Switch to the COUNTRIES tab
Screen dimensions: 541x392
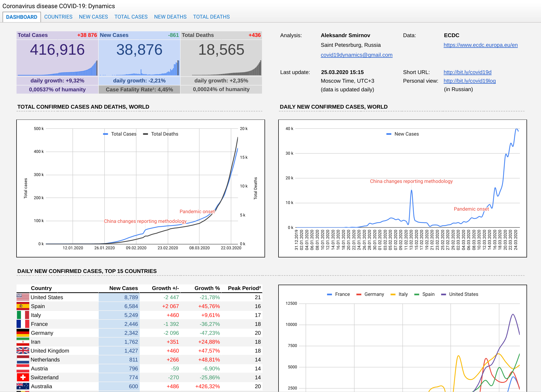pos(58,17)
